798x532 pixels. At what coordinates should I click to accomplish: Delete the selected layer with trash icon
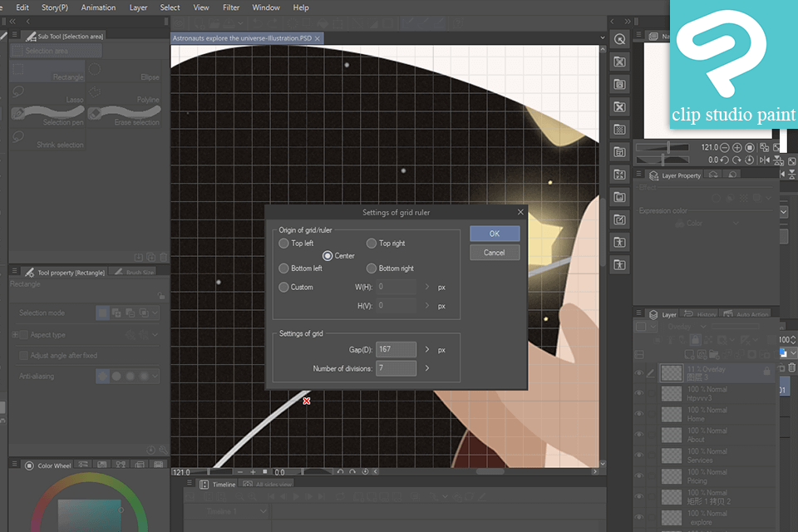[x=794, y=367]
